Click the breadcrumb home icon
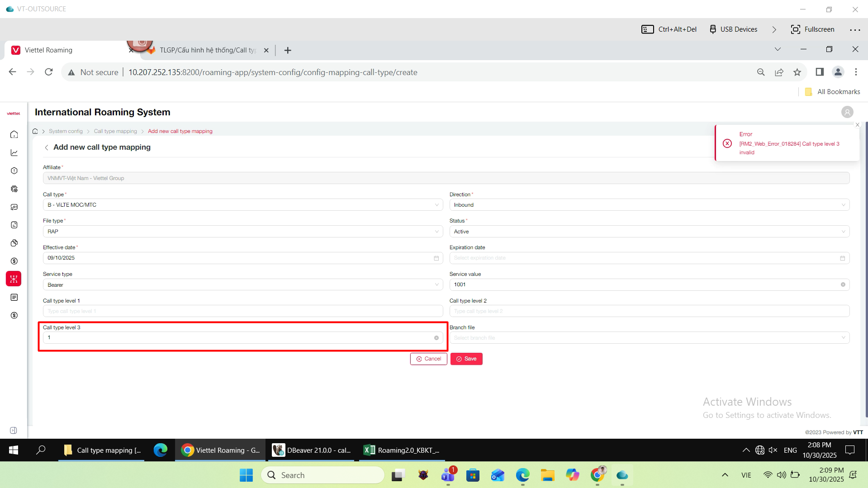The image size is (868, 488). point(35,131)
